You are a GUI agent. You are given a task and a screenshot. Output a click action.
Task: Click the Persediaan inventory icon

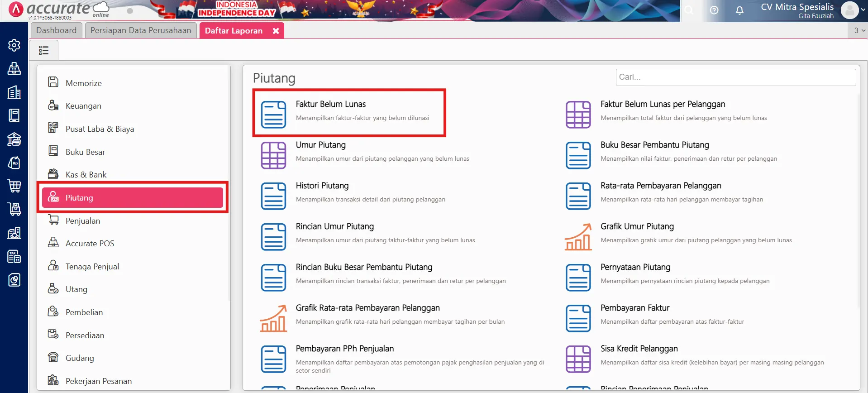53,334
